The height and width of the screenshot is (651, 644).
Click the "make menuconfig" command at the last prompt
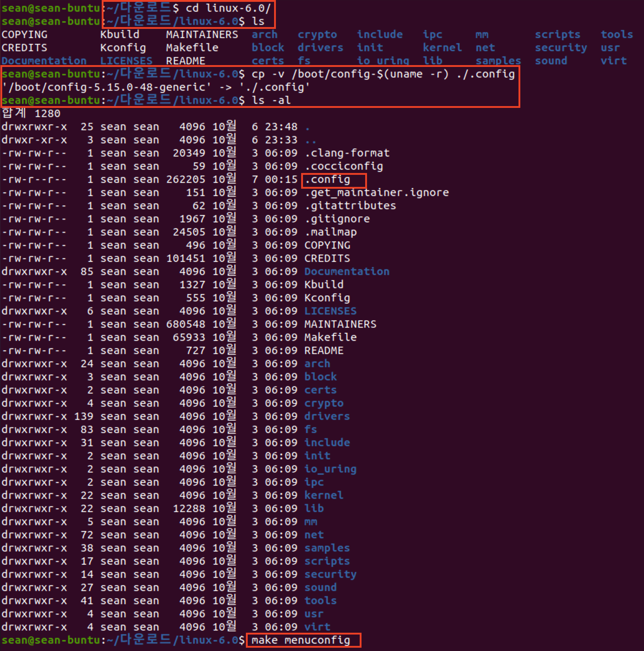coord(301,640)
